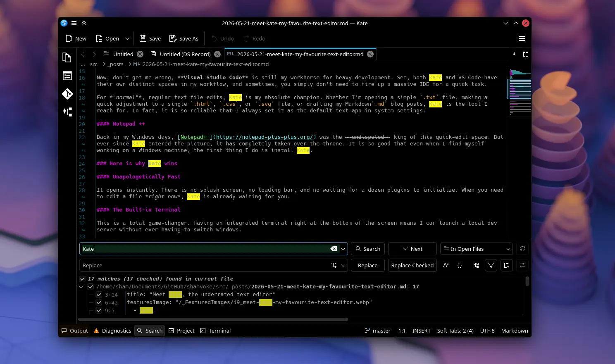The height and width of the screenshot is (364, 615).
Task: Uncheck the match at 6:42
Action: coord(99,302)
